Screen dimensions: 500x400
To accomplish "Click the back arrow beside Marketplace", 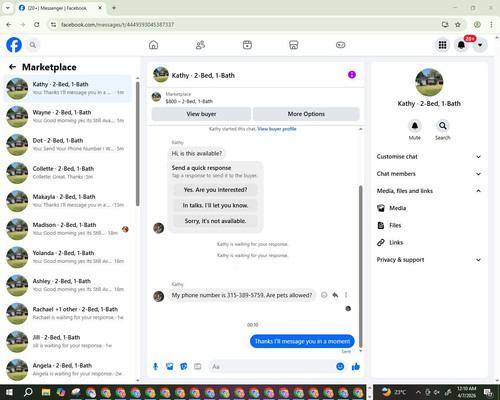I will 12,67.
